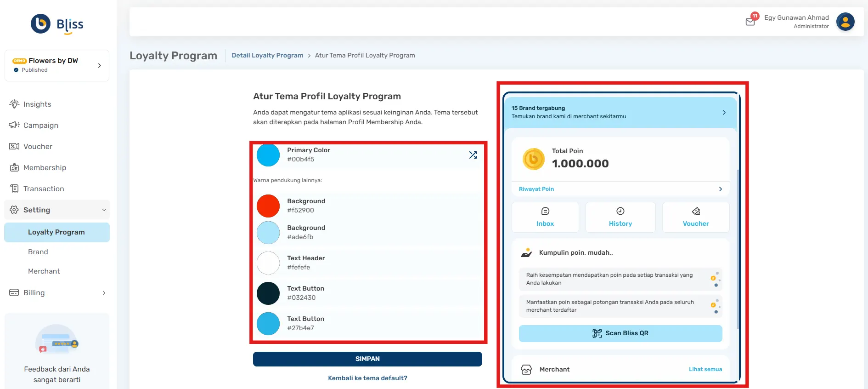Expand the Billing menu chevron
868x389 pixels.
[104, 293]
